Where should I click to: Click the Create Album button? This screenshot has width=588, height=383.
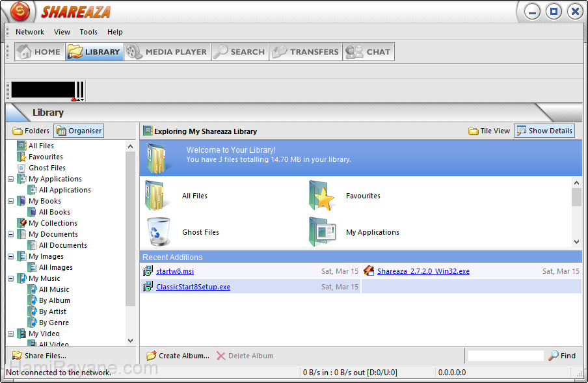tap(178, 356)
